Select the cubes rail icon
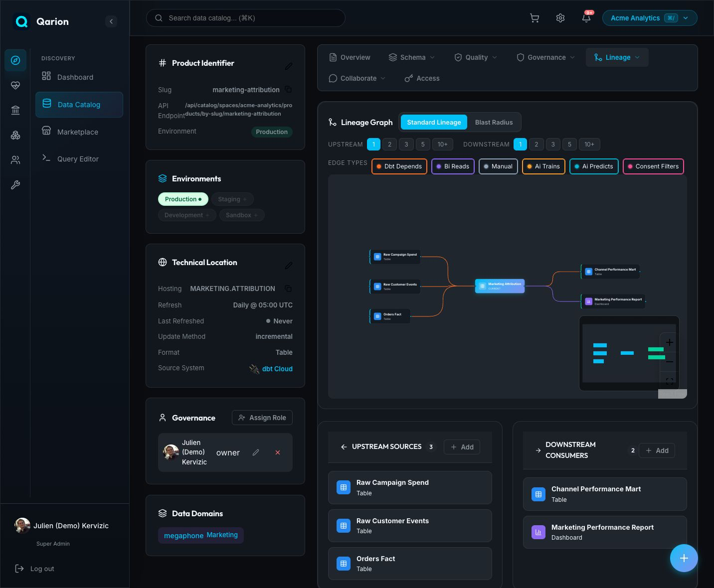The width and height of the screenshot is (714, 588). pyautogui.click(x=15, y=135)
